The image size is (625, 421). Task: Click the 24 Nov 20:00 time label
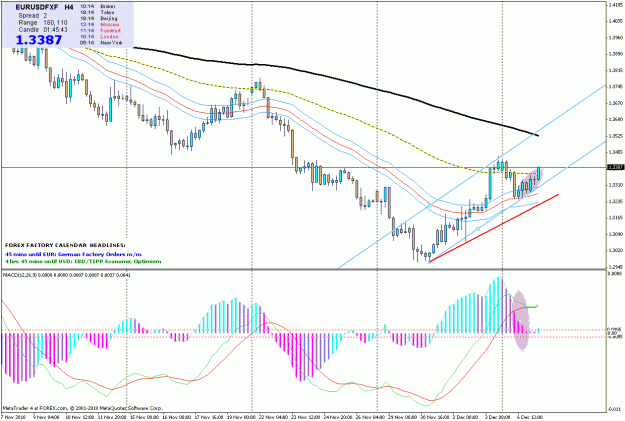[x=338, y=417]
